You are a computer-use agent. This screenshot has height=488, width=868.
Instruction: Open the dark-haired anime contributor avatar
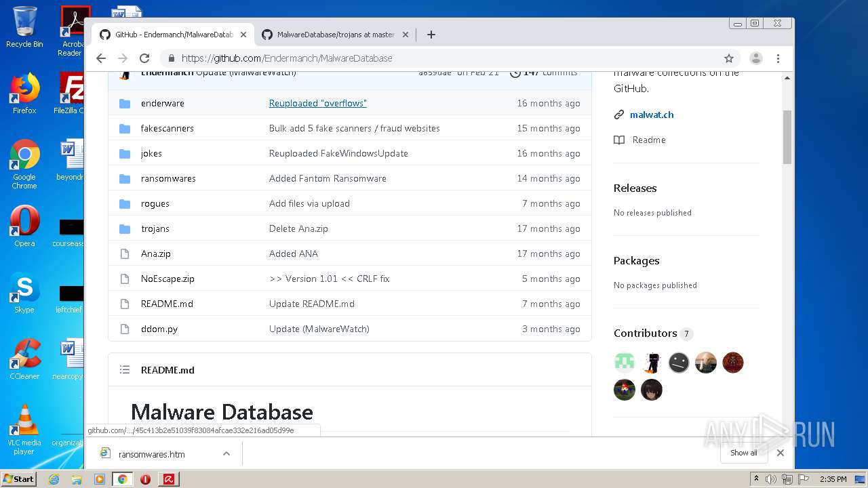[652, 390]
